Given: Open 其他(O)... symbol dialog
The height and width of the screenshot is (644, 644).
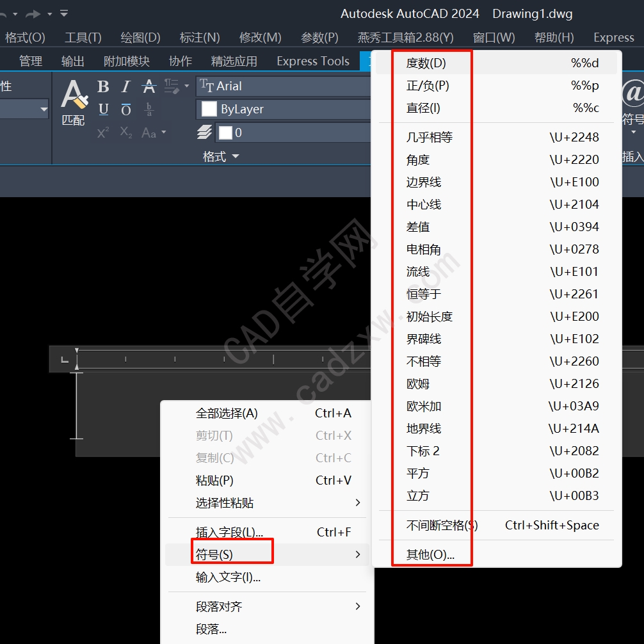Looking at the screenshot, I should point(496,555).
